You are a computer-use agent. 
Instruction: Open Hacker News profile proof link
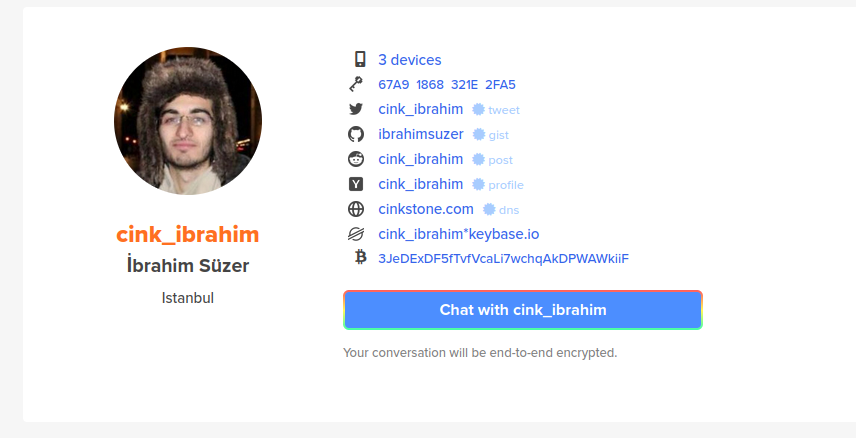498,185
